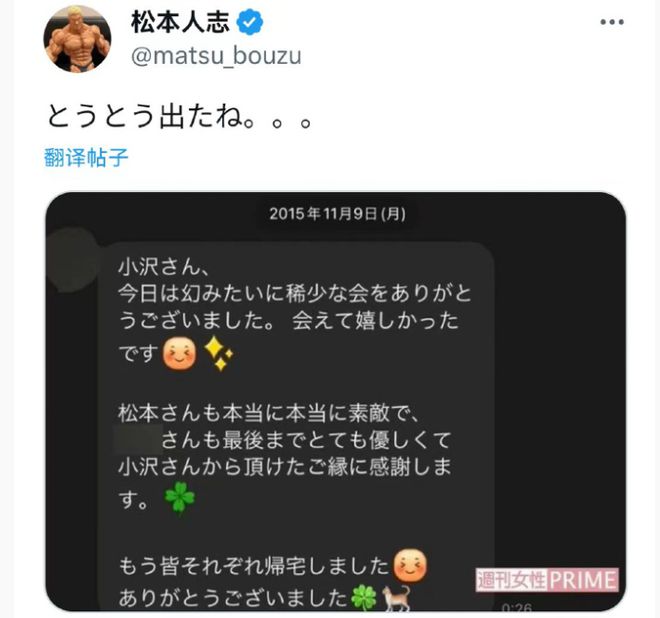This screenshot has height=618, width=660.
Task: Open the three-dot more options menu
Action: 612,22
